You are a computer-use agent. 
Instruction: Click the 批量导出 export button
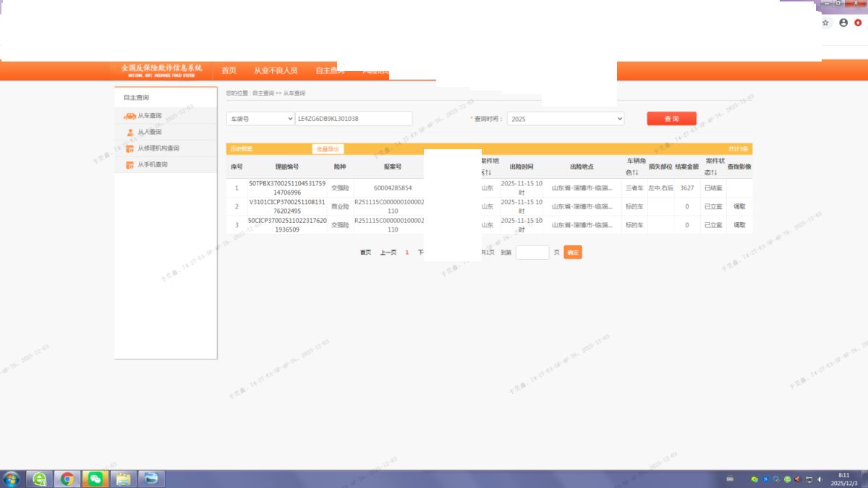tap(328, 149)
